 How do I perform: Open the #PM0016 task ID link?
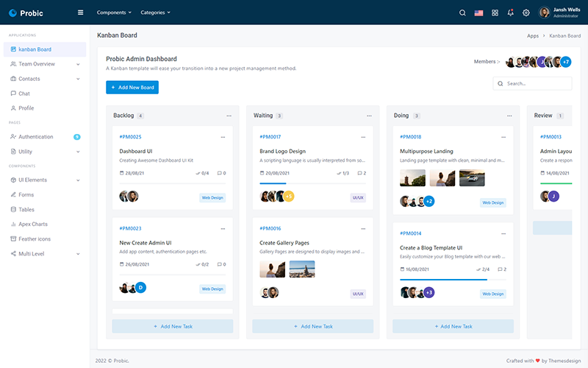270,228
